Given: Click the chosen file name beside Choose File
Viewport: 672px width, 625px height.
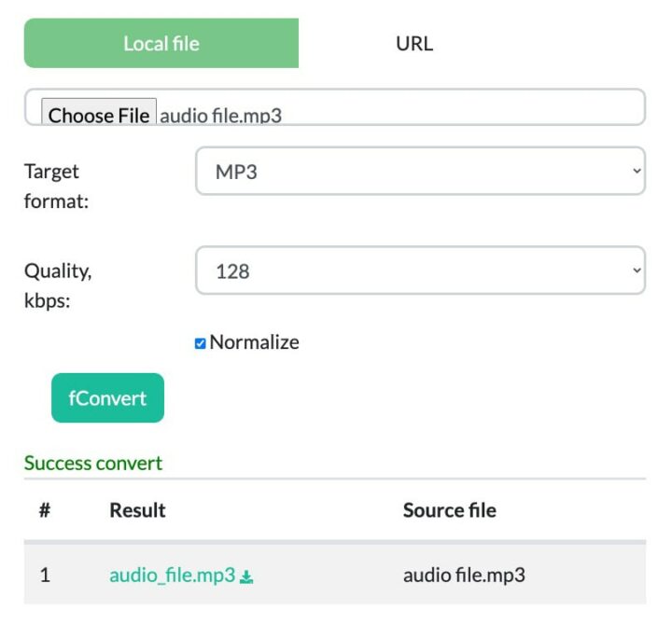Looking at the screenshot, I should coord(220,116).
